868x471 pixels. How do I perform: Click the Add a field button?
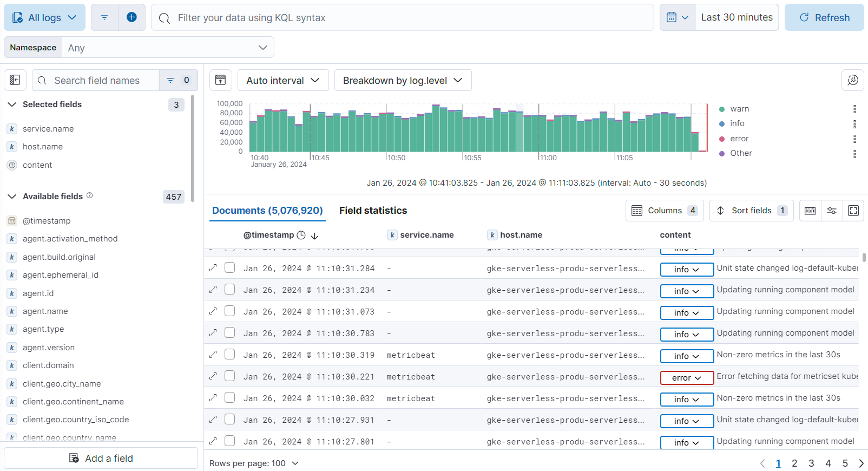click(x=101, y=458)
